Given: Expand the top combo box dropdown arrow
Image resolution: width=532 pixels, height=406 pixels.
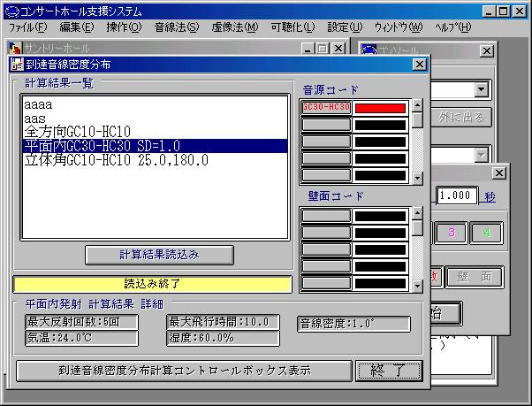Looking at the screenshot, I should click(x=481, y=89).
